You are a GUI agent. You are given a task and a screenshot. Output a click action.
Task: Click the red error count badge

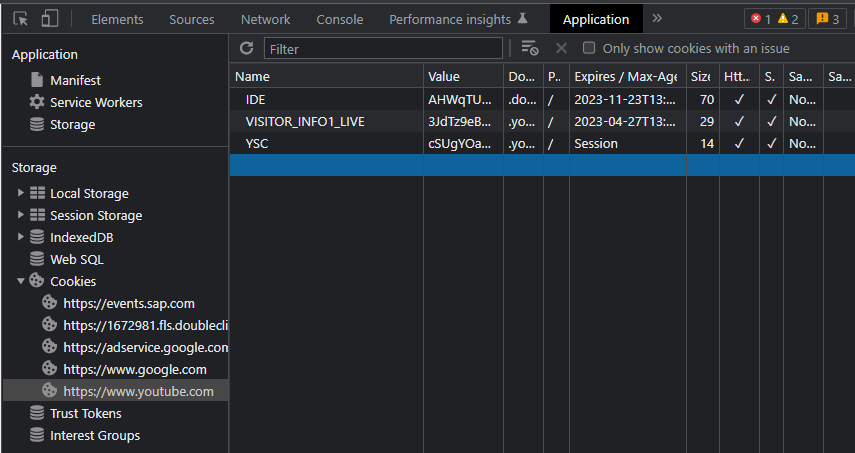(x=760, y=19)
